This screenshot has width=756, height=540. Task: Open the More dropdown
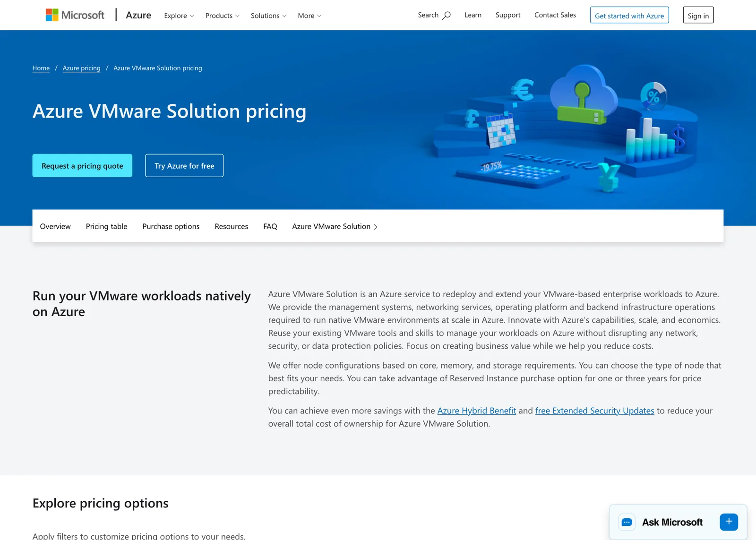(309, 16)
